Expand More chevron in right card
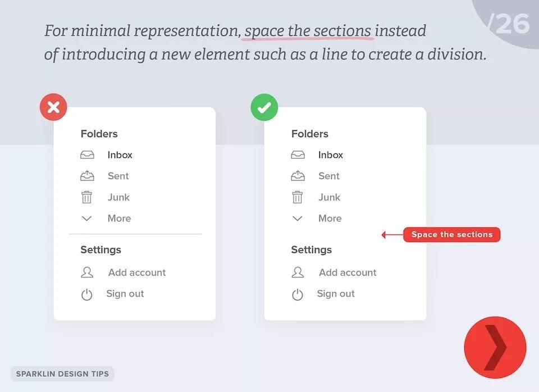539x392 pixels. pos(298,218)
